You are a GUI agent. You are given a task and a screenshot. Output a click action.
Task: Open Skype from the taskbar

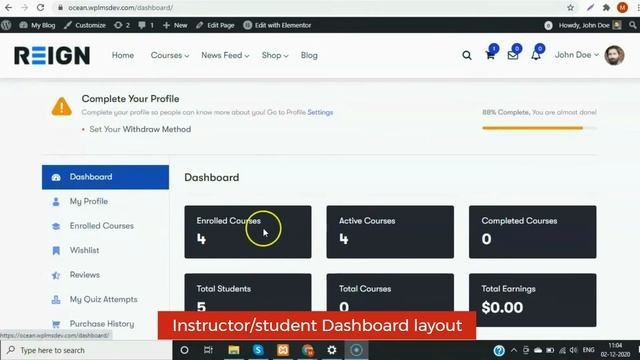coord(258,350)
